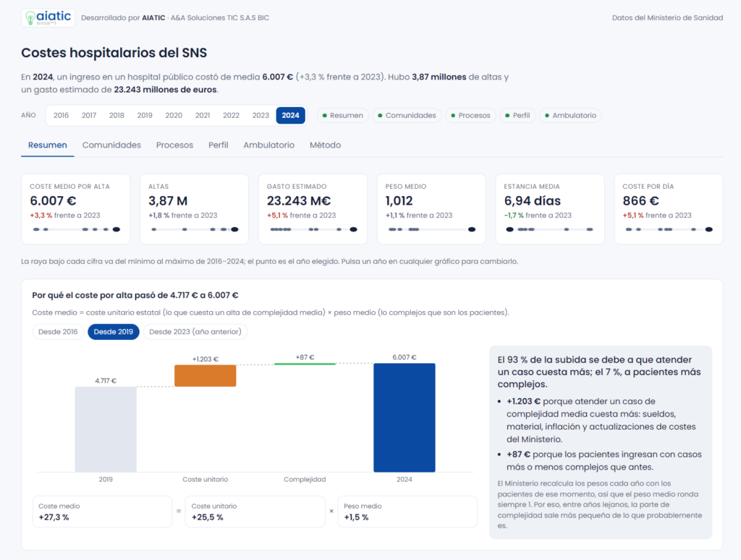
Task: Go to the Ambulatorio tab
Action: [x=269, y=145]
